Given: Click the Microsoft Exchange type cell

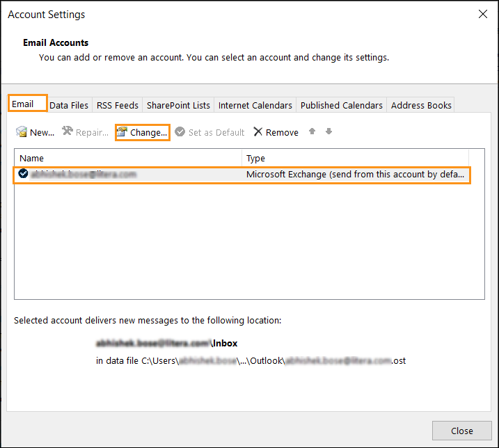Looking at the screenshot, I should click(x=355, y=175).
